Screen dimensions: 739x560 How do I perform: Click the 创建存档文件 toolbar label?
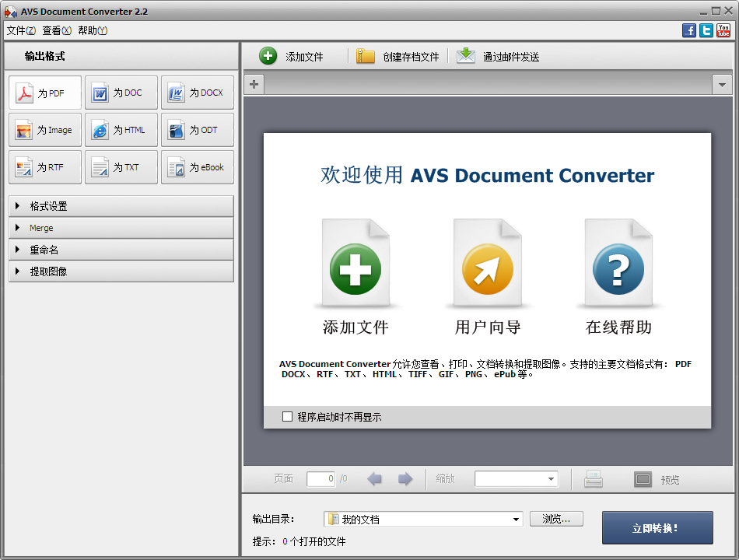(411, 57)
